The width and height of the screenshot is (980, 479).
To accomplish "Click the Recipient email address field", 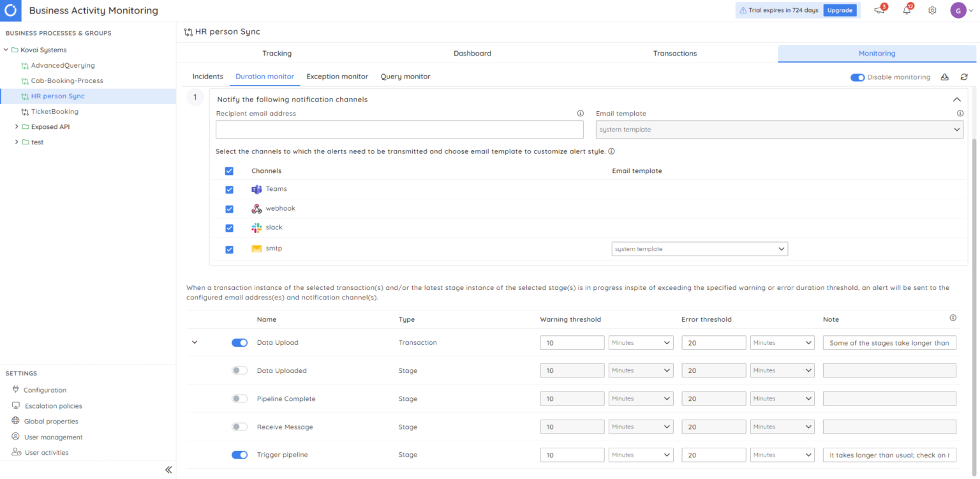I will pos(399,129).
